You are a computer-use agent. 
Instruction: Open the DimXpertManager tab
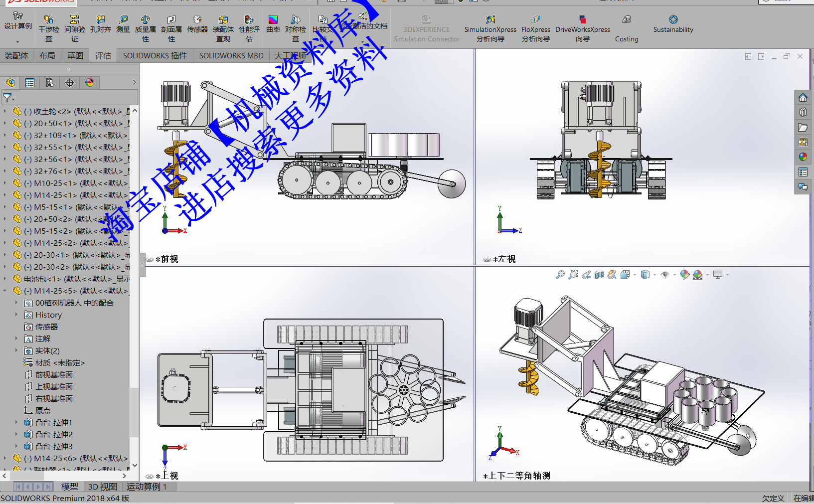coord(70,83)
